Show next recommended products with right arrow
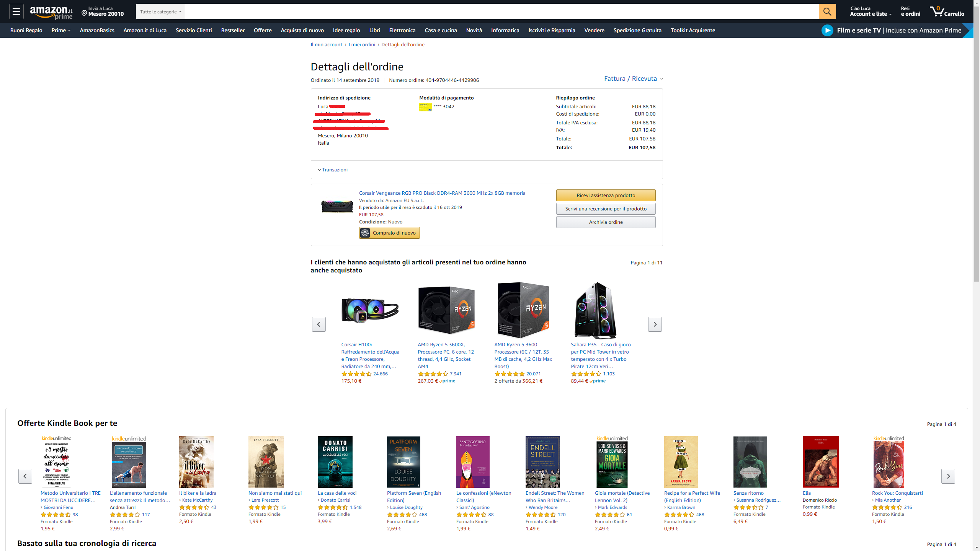Viewport: 980px width, 551px height. point(655,324)
